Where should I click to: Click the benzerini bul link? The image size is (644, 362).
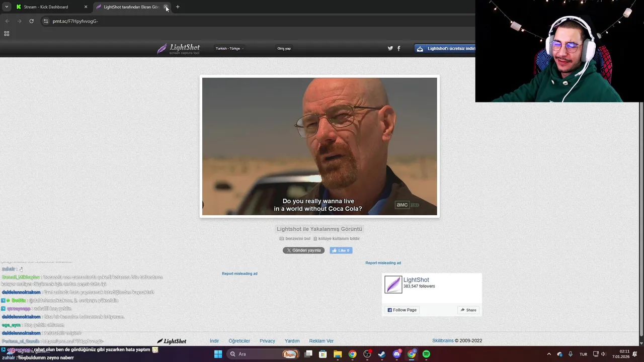coord(295,239)
